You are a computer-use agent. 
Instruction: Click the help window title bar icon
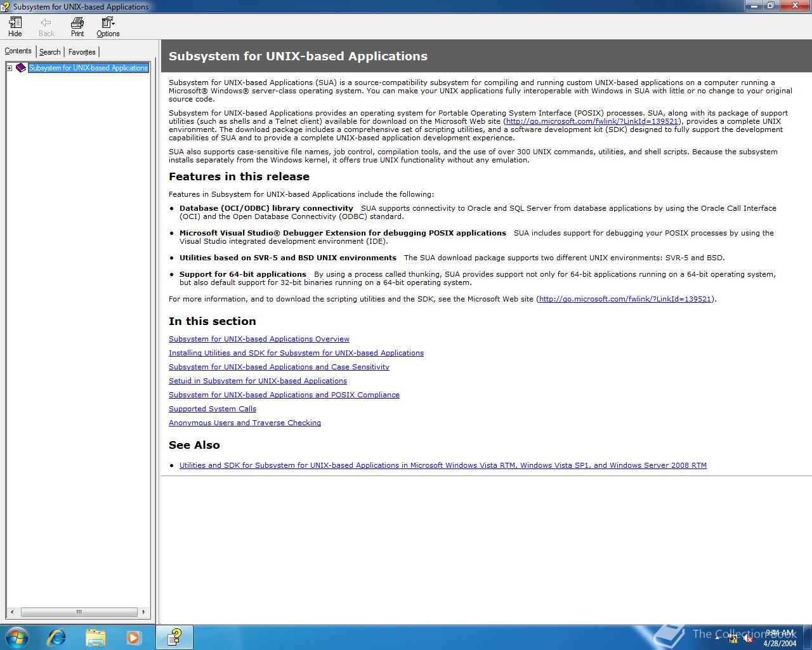pos(6,6)
